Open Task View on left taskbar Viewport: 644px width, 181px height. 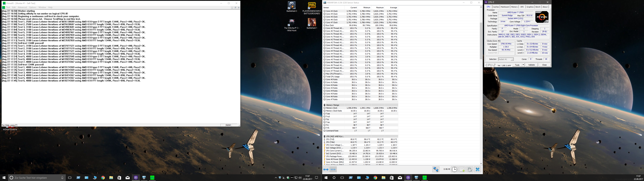[x=70, y=178]
